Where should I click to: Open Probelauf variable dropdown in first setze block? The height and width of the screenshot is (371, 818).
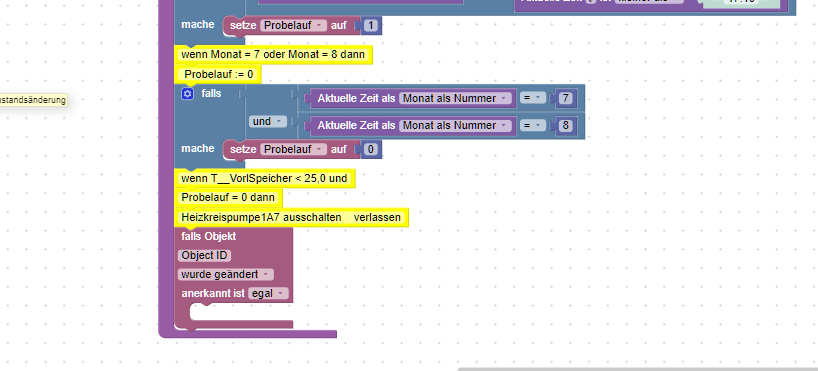point(294,26)
